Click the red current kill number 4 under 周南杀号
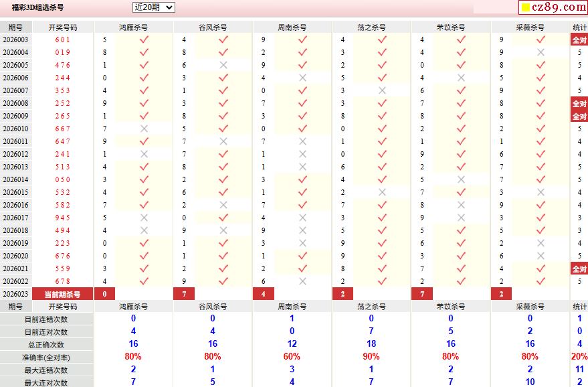Image resolution: width=588 pixels, height=387 pixels. pos(264,294)
